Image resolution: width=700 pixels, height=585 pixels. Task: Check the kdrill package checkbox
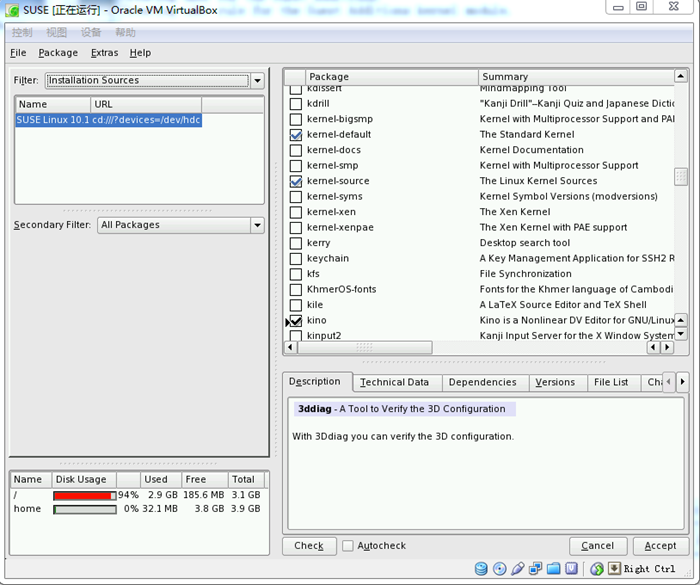pyautogui.click(x=296, y=104)
